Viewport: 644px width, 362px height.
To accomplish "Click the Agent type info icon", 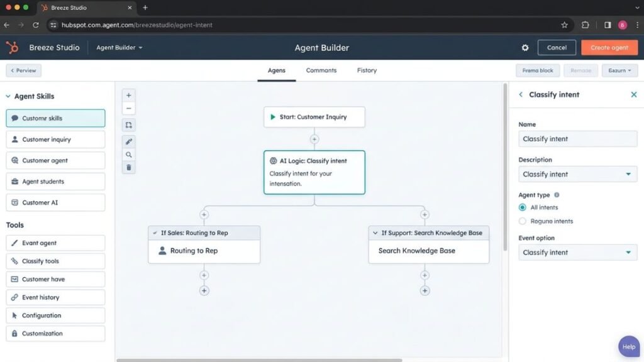I will pyautogui.click(x=557, y=195).
